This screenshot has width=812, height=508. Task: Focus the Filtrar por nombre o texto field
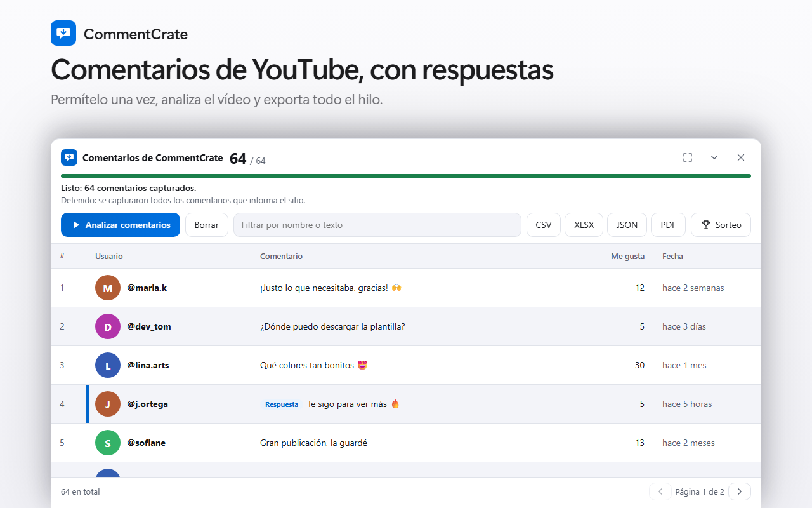[x=377, y=225]
